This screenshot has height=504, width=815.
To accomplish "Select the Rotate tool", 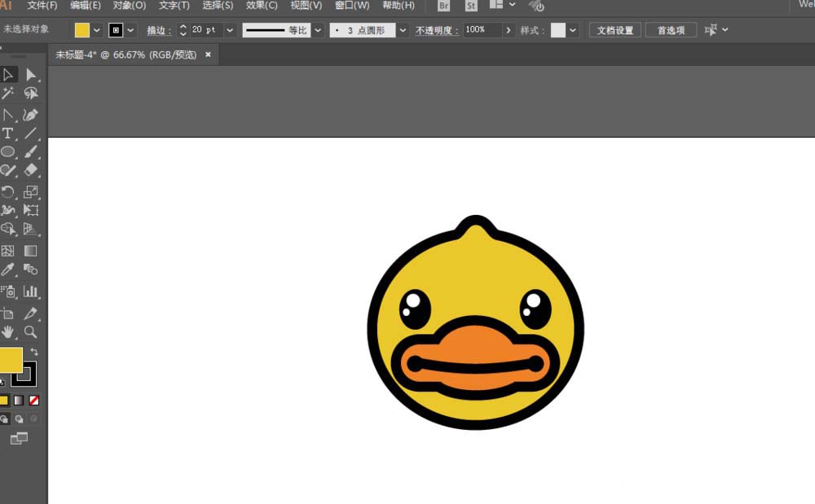I will [x=10, y=193].
